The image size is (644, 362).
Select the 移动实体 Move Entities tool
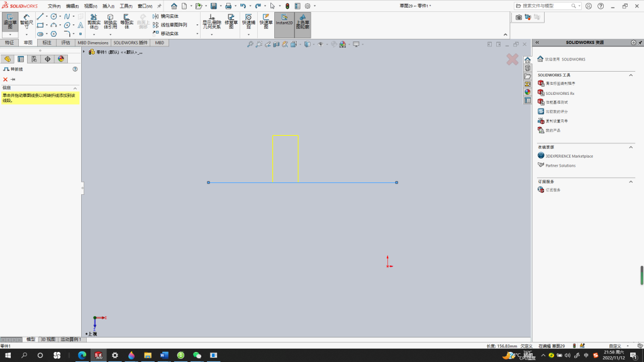click(165, 34)
